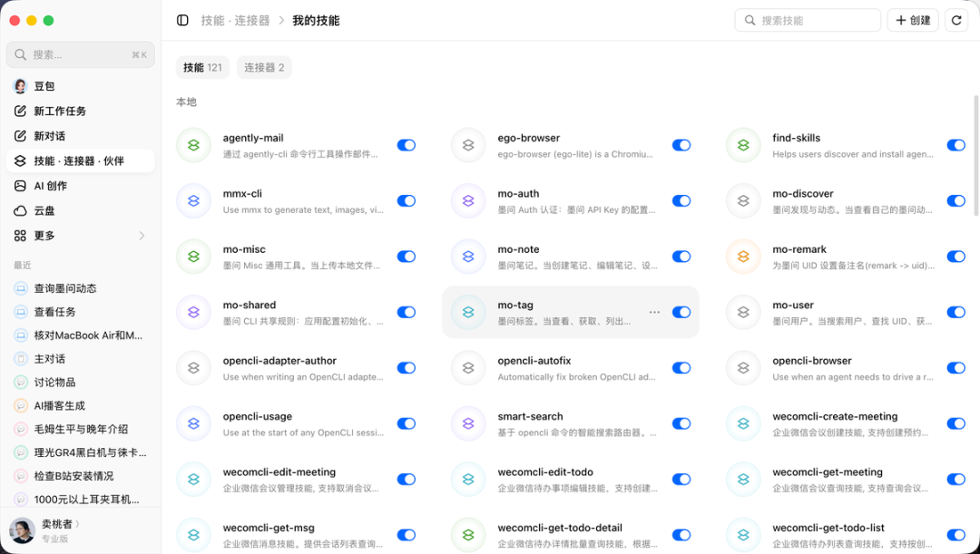Go to 技能 · 连接器 breadcrumb
Screen dimensions: 980x554
tap(236, 21)
